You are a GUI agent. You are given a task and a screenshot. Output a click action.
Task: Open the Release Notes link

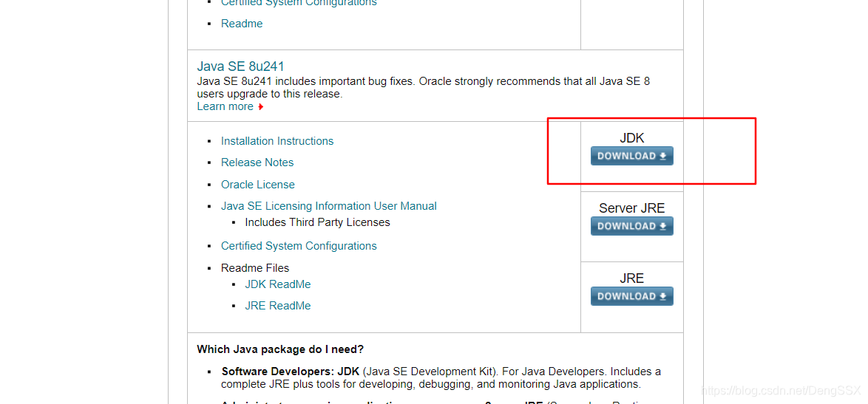click(x=257, y=162)
